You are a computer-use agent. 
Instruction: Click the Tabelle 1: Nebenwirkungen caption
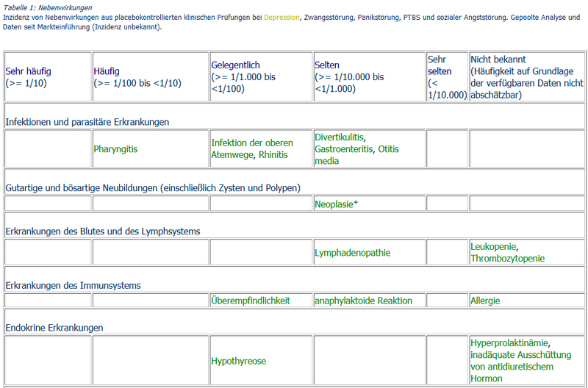click(48, 7)
